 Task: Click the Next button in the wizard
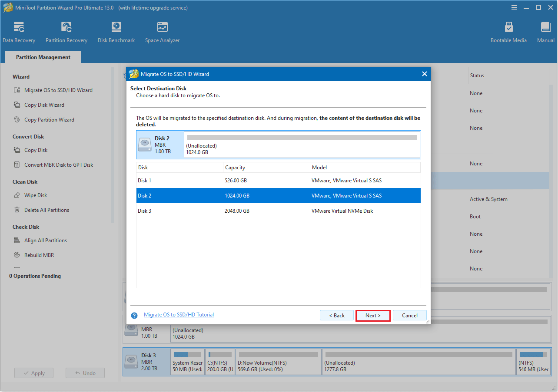[x=372, y=315]
